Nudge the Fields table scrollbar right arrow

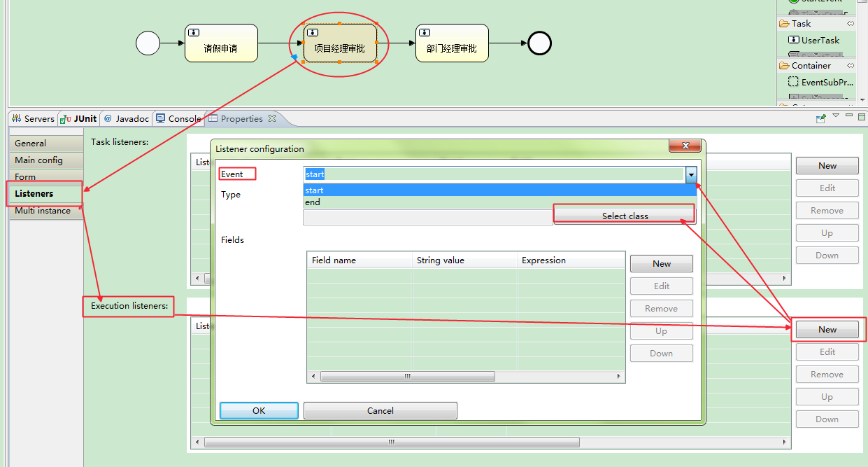tap(618, 376)
